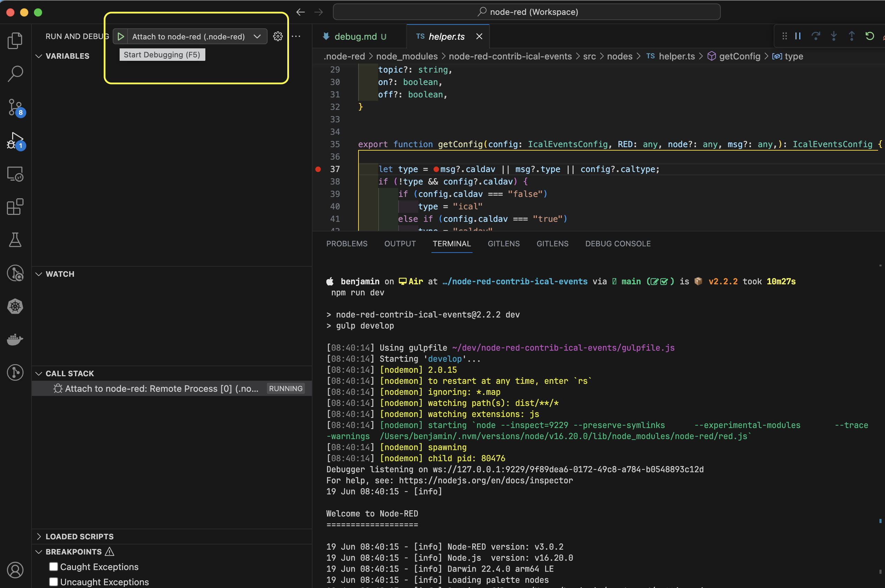885x588 pixels.
Task: Select the PROBLEMS tab in panel
Action: [x=347, y=243]
